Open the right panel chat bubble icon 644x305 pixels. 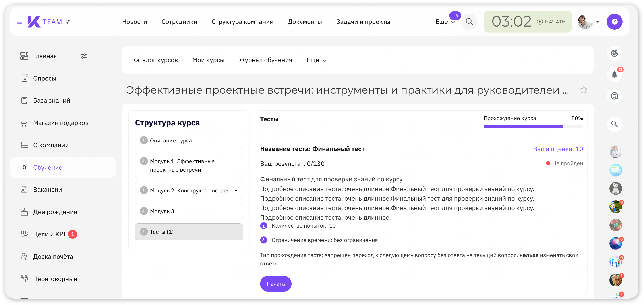click(x=614, y=96)
